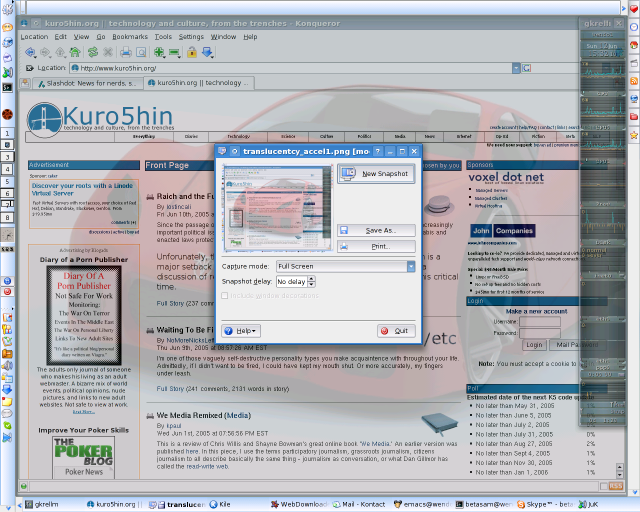
Task: Click the Make a new account link
Action: point(536,311)
